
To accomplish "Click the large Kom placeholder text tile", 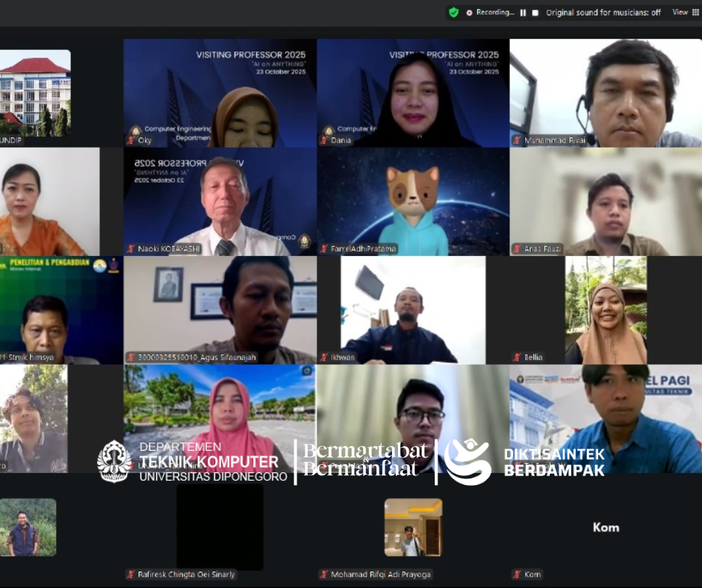I will click(606, 528).
